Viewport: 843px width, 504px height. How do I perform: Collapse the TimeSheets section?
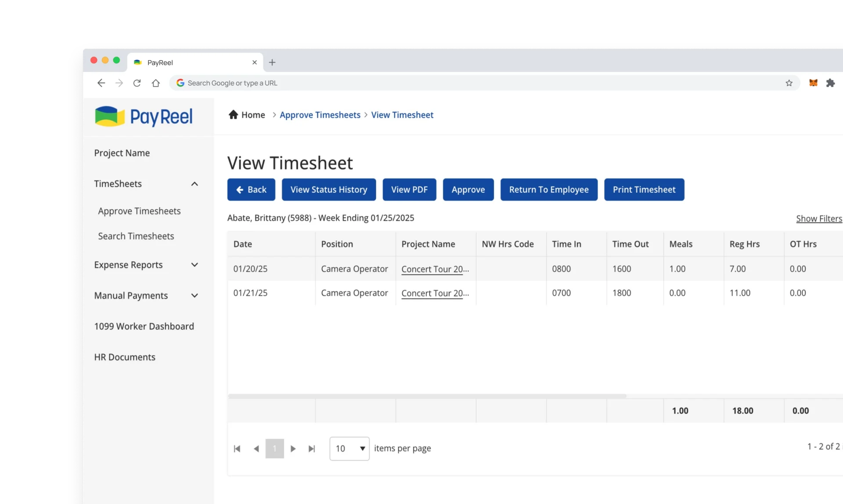point(195,184)
